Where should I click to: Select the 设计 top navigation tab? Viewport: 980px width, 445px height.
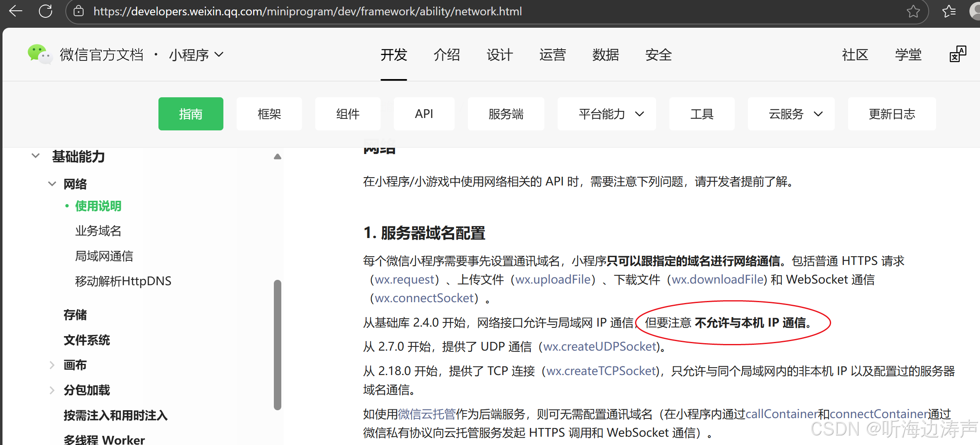coord(500,55)
